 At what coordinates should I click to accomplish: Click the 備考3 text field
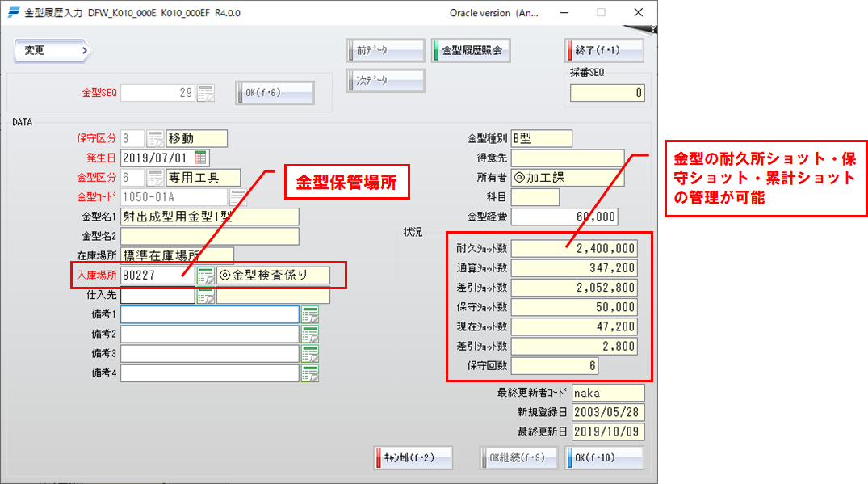(x=210, y=354)
